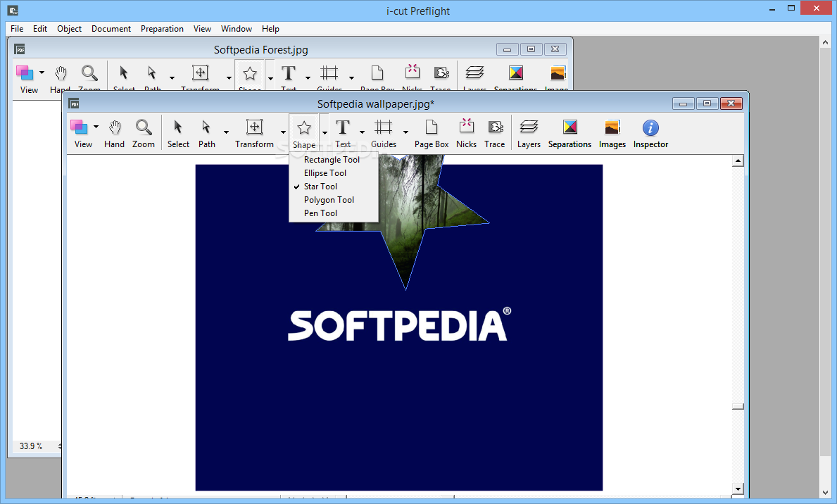This screenshot has height=504, width=837.
Task: Expand Shape dropdown arrow in wallpaper window
Action: point(325,132)
